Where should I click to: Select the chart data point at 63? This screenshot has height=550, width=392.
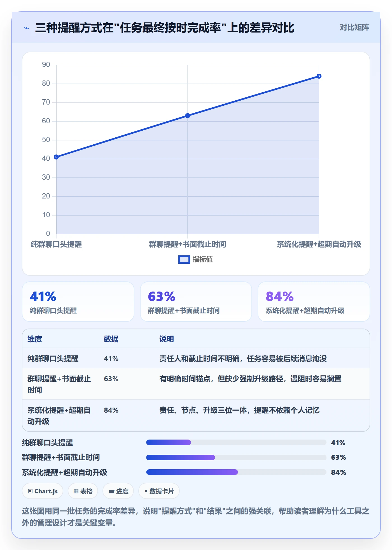tap(188, 116)
